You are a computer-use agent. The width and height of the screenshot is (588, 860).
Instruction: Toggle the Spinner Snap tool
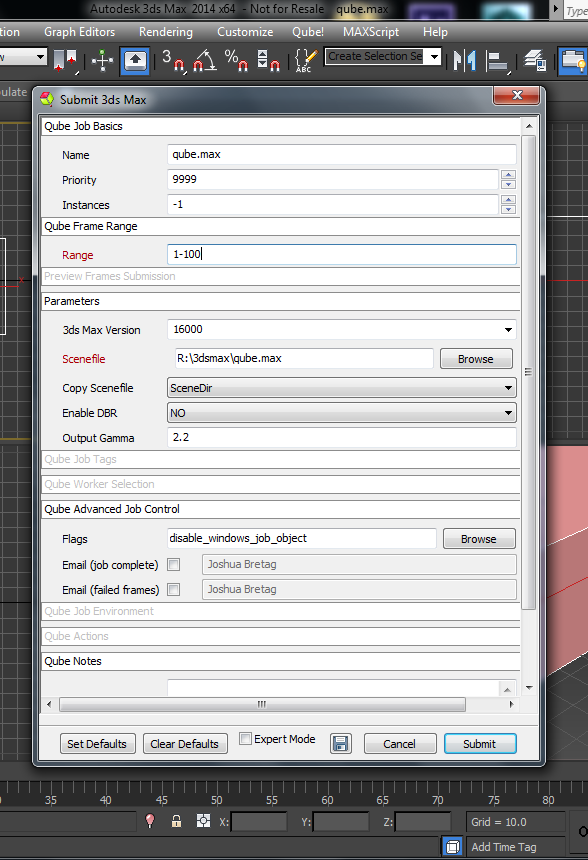268,60
